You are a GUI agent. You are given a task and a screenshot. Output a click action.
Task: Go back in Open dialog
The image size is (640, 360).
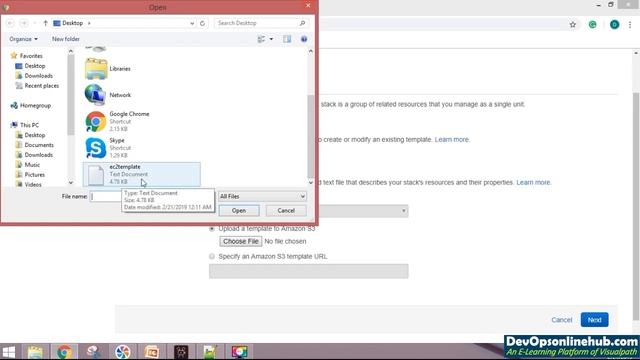(10, 23)
